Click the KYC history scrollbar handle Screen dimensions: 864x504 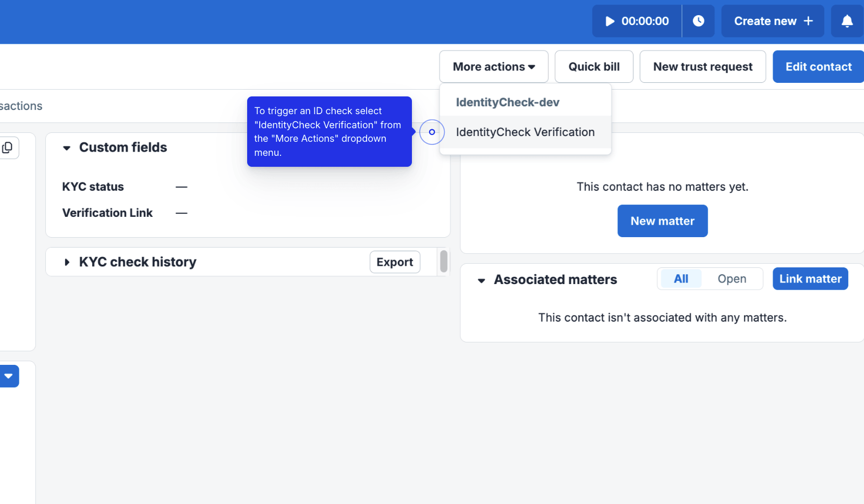(x=444, y=261)
